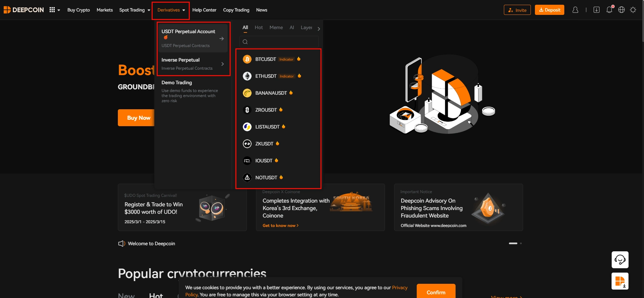Click the Invite button
644x298 pixels.
(517, 10)
